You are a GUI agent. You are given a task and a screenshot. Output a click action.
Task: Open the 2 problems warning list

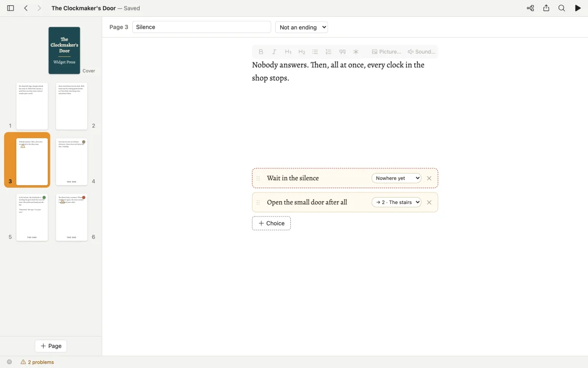[37, 362]
